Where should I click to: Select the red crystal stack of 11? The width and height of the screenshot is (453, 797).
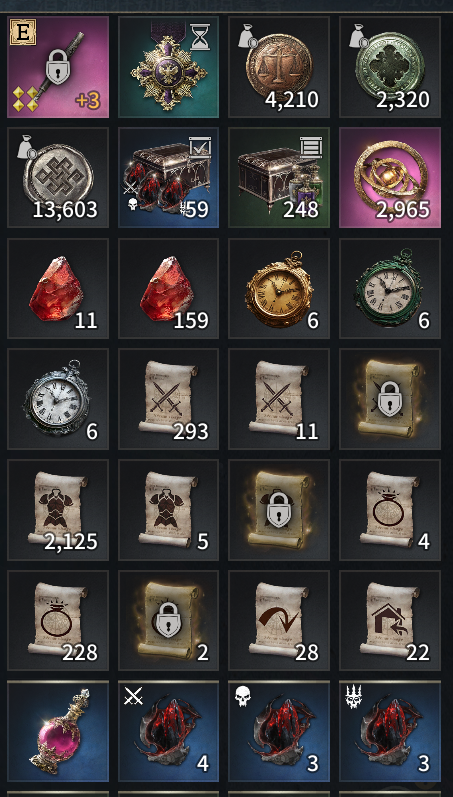coord(58,288)
